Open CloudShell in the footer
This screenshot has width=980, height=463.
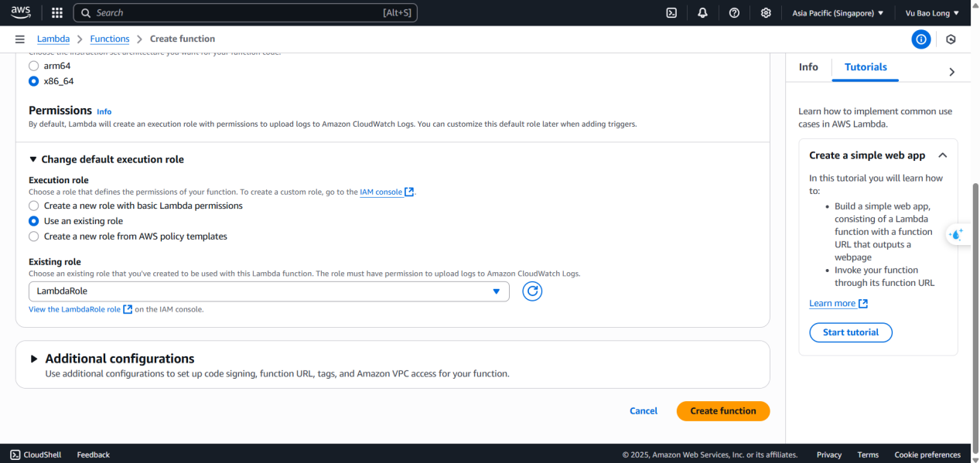(x=36, y=454)
